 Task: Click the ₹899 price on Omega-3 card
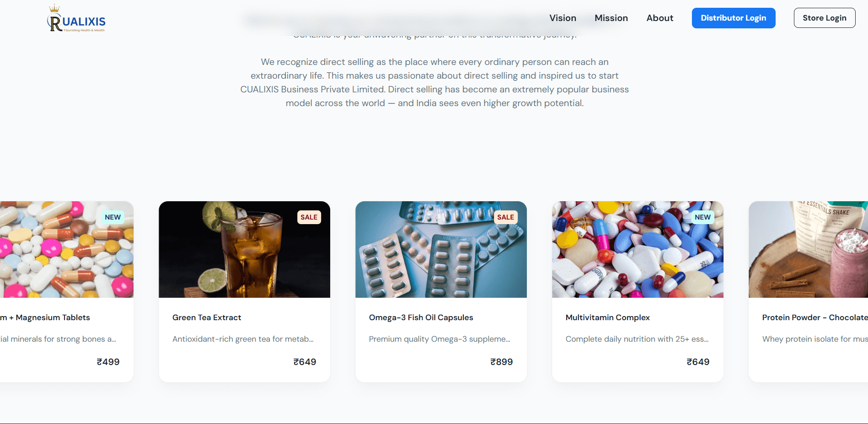(501, 362)
